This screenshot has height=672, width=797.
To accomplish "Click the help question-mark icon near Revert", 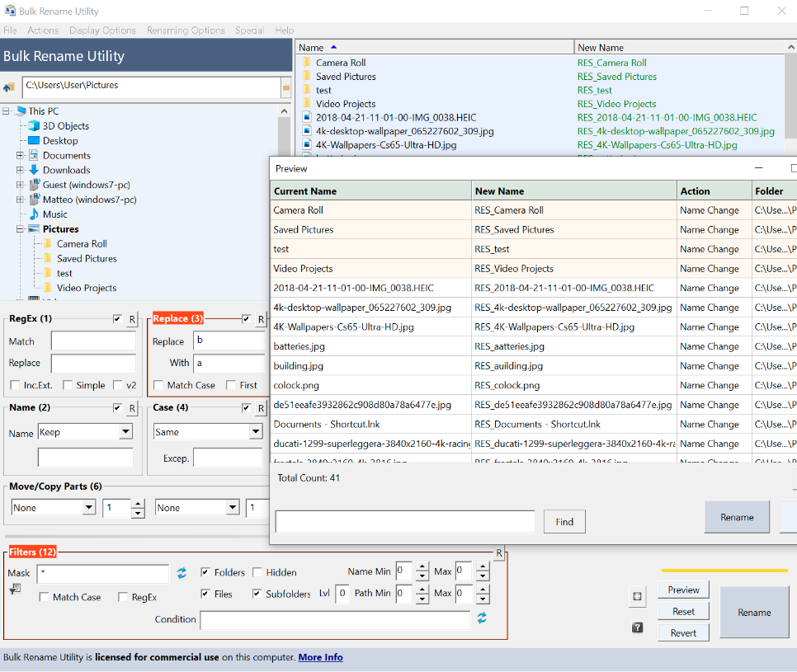I will 638,627.
